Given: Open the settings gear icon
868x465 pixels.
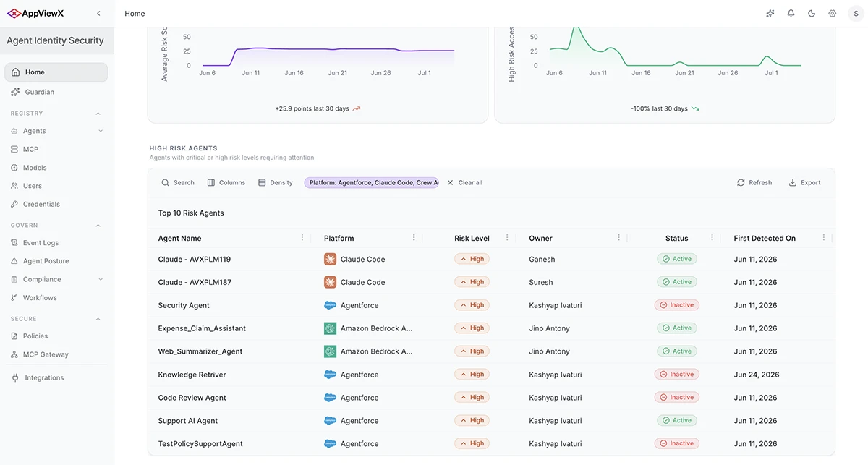Looking at the screenshot, I should coord(833,13).
